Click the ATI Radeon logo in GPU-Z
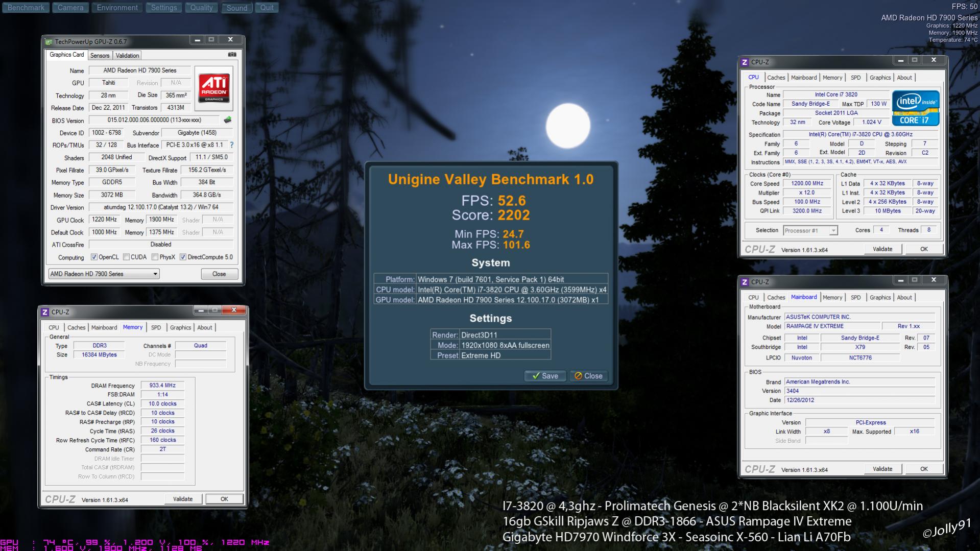The height and width of the screenshot is (551, 980). click(214, 88)
